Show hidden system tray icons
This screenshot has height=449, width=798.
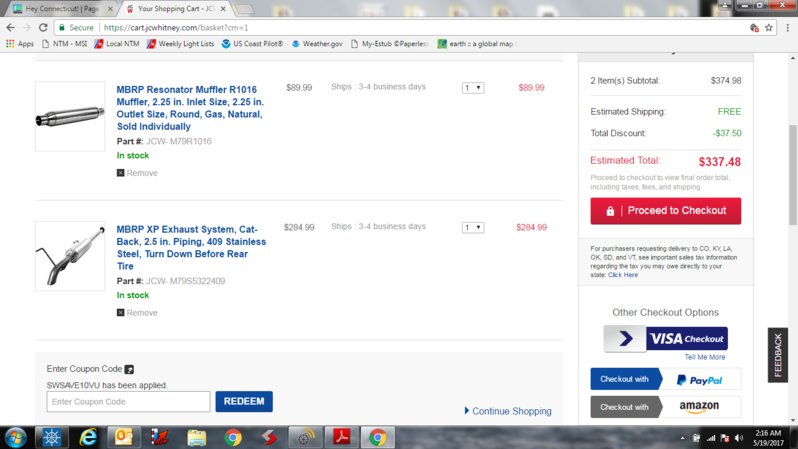click(x=682, y=438)
